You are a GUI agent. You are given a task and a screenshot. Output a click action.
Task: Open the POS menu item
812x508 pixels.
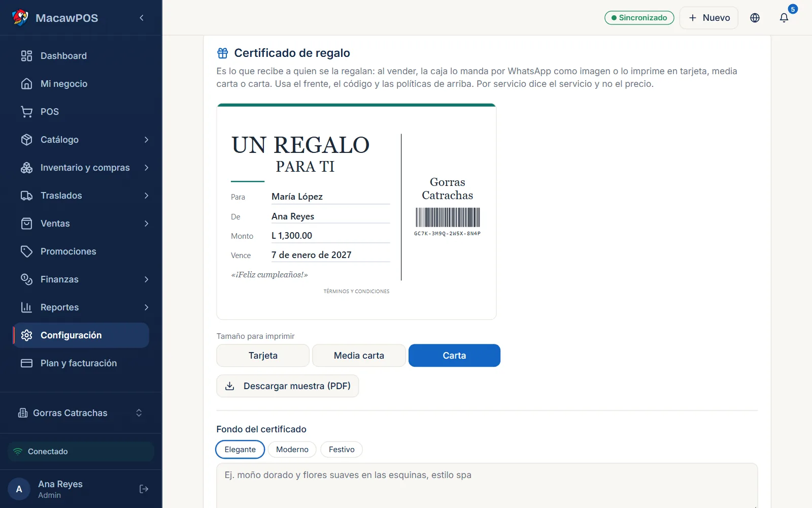click(81, 112)
